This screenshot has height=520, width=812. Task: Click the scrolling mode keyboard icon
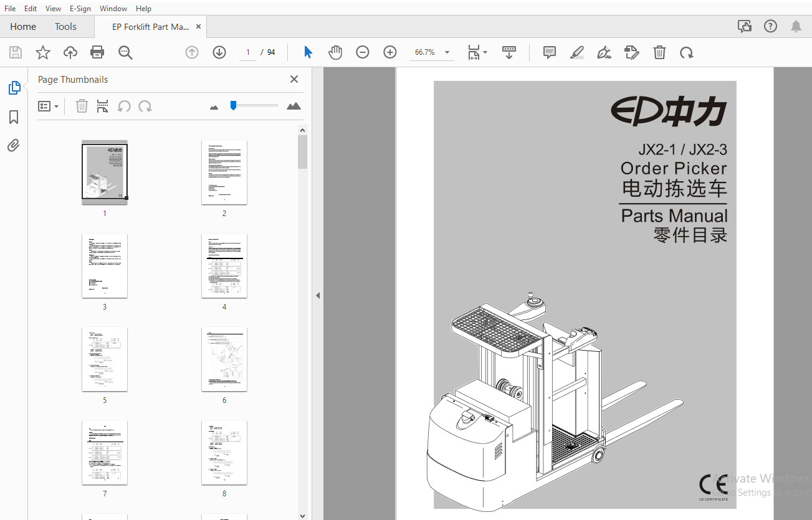[x=509, y=52]
